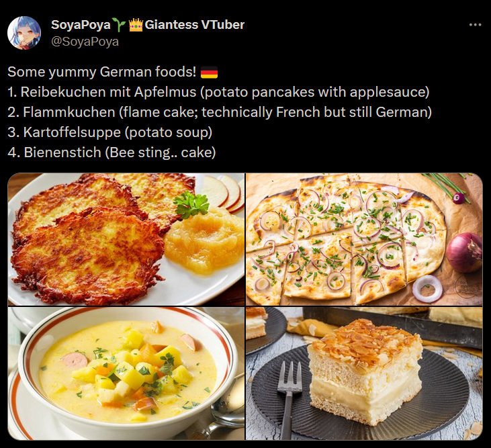Image resolution: width=491 pixels, height=448 pixels.
Task: Click the 'Some yummy German foods!' line
Action: [102, 72]
